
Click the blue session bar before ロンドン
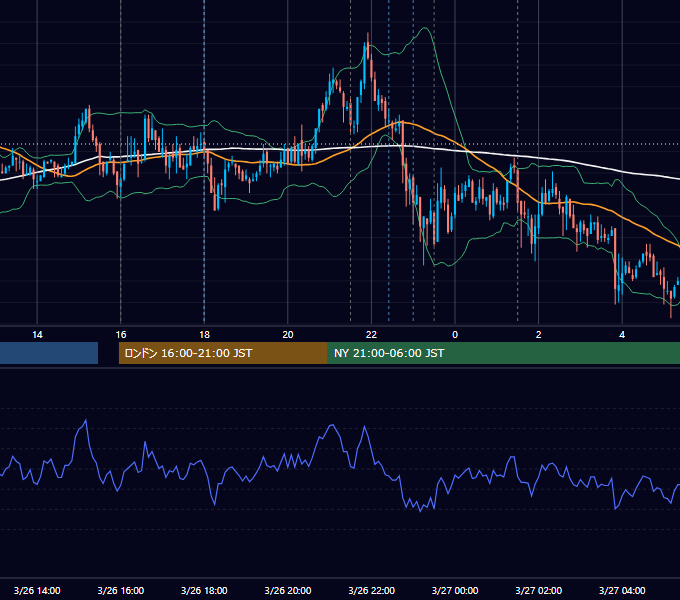(x=49, y=353)
